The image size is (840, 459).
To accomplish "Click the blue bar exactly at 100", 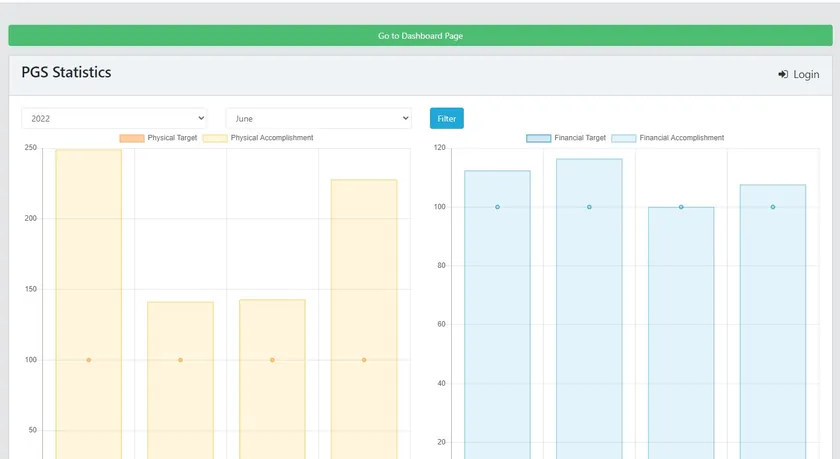I will [681, 333].
